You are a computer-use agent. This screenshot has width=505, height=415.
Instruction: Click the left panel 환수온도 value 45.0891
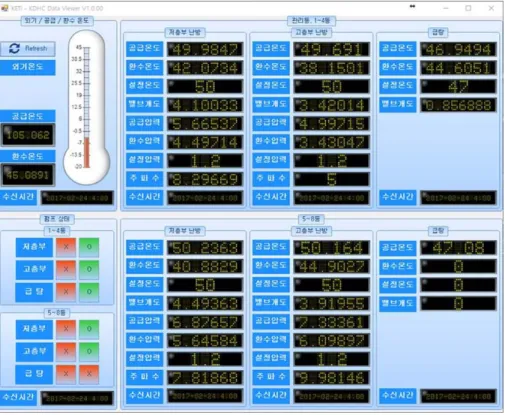pos(28,175)
